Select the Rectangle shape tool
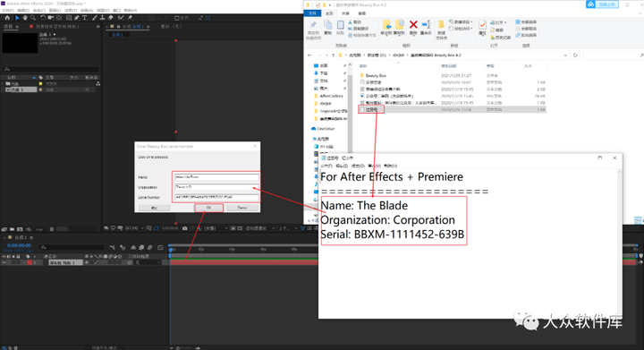 pyautogui.click(x=69, y=18)
